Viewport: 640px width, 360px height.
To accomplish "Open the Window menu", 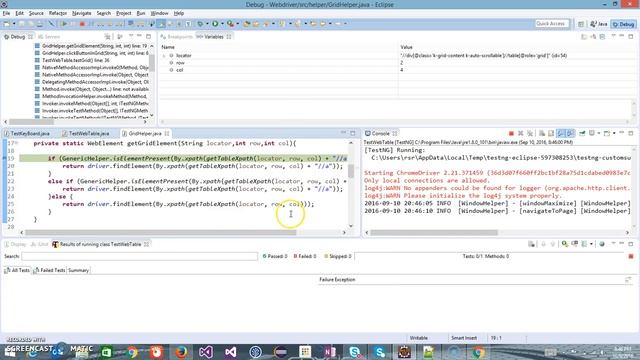I will click(x=159, y=13).
